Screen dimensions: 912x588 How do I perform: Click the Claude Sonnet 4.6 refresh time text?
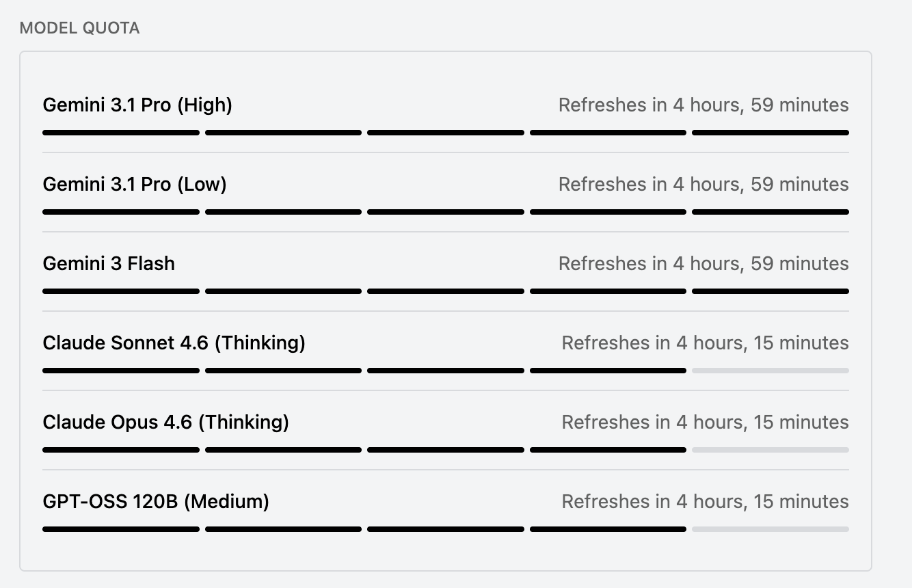point(705,343)
